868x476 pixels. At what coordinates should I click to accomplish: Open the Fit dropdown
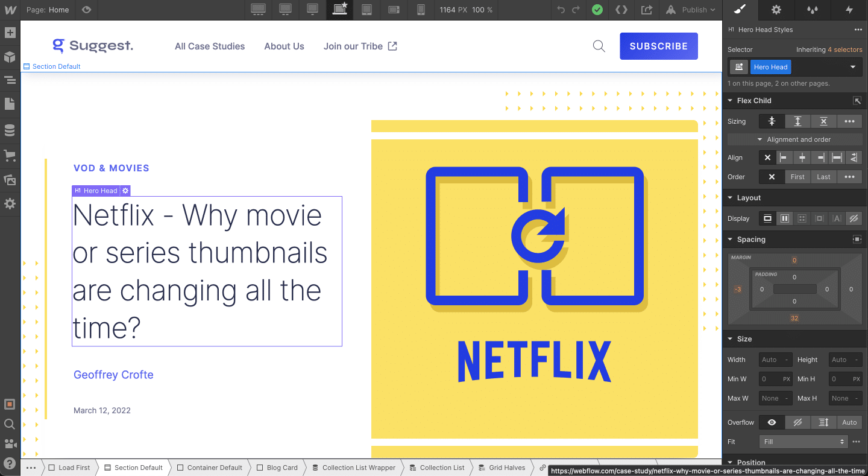coord(804,442)
